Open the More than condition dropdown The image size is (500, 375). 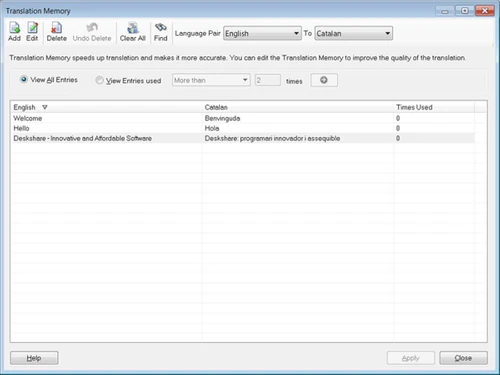[211, 80]
